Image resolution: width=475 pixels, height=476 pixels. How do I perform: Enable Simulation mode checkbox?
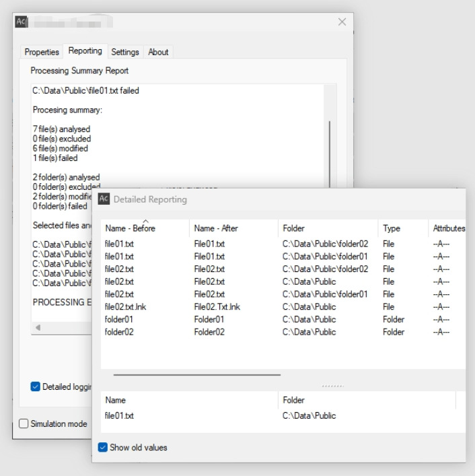pyautogui.click(x=24, y=423)
